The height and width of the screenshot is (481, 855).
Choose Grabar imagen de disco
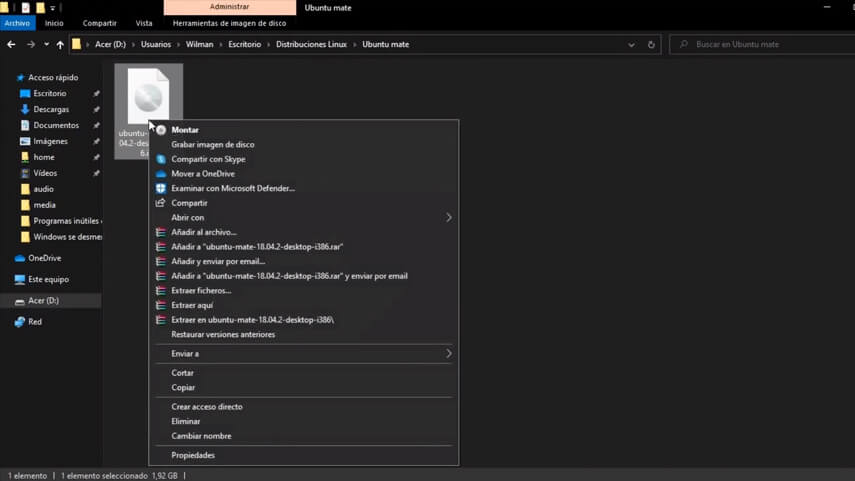213,145
